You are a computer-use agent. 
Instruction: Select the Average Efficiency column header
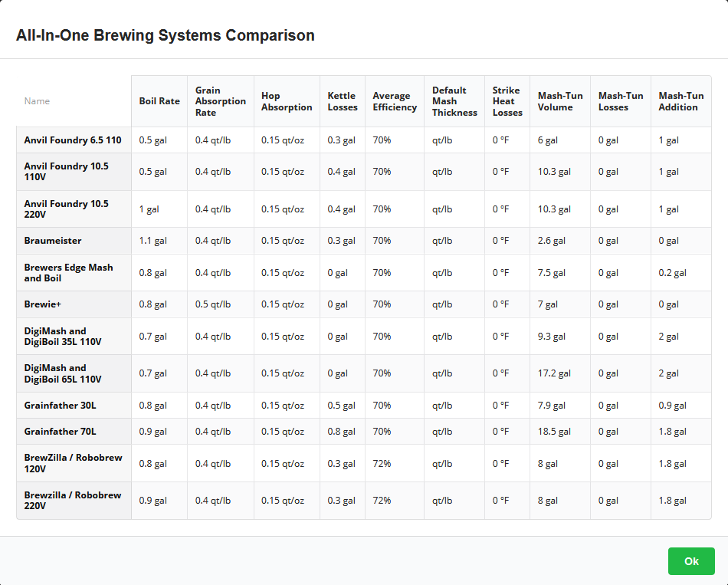(x=395, y=101)
